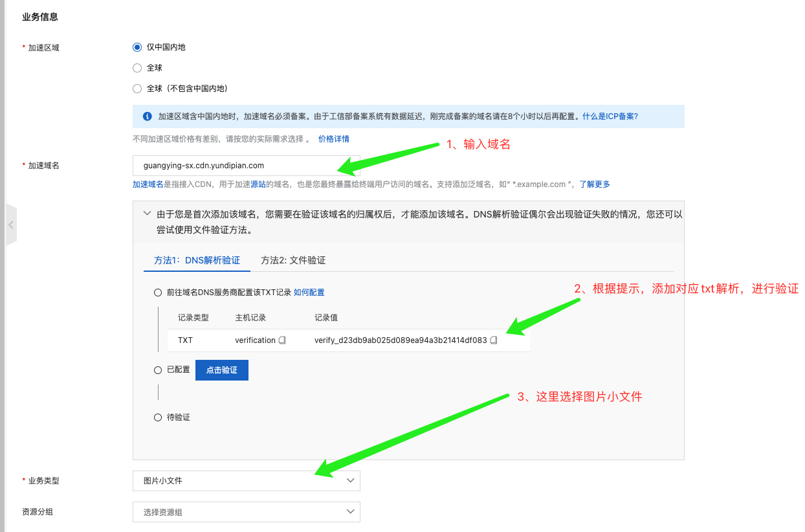Open the 业务类型 dropdown showing 图片小文件
Screen dimensions: 805x532
tap(246, 481)
